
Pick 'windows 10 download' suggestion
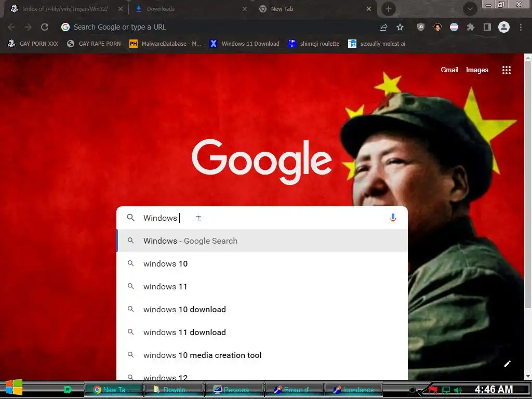click(262, 310)
